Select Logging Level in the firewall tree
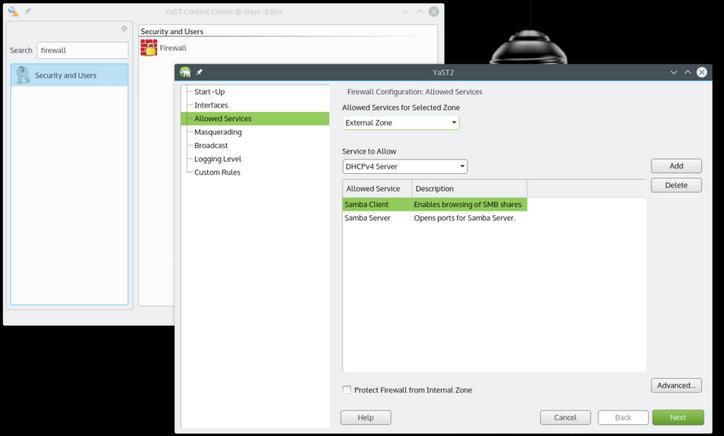 (217, 159)
